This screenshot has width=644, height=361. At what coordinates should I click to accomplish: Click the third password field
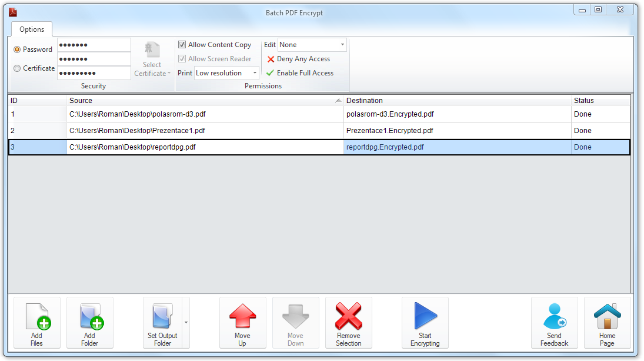(94, 73)
